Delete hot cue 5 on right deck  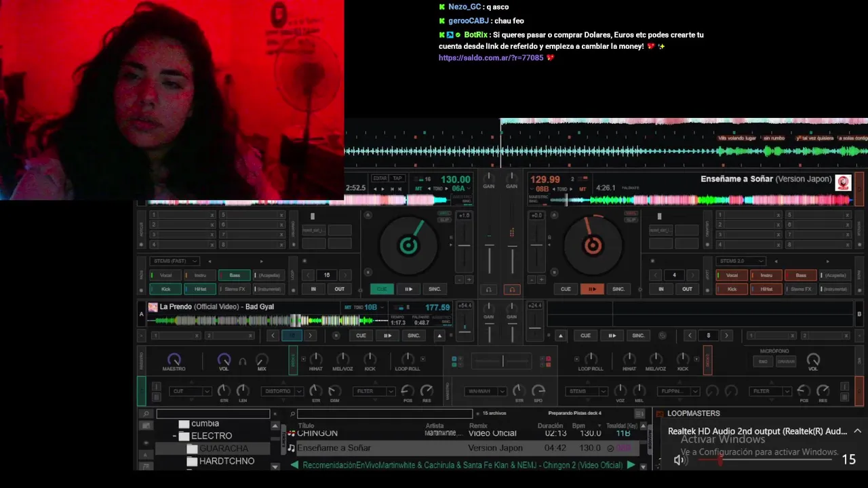(847, 215)
